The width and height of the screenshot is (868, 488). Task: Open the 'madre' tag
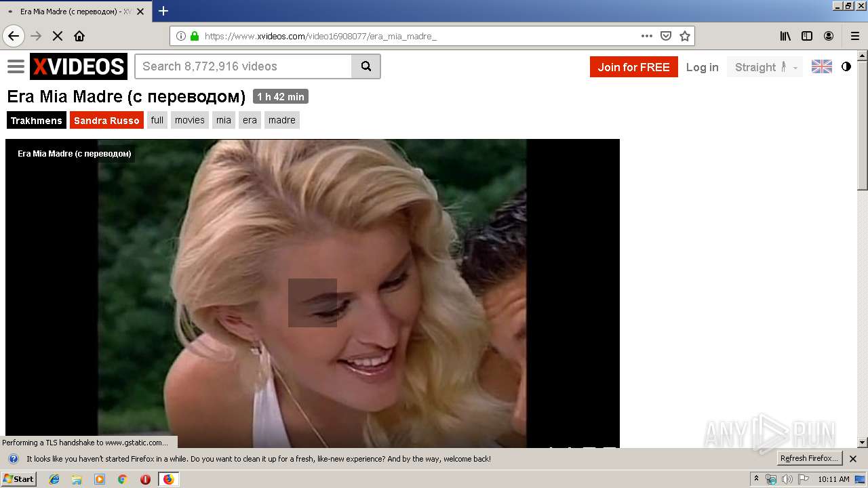pyautogui.click(x=282, y=120)
